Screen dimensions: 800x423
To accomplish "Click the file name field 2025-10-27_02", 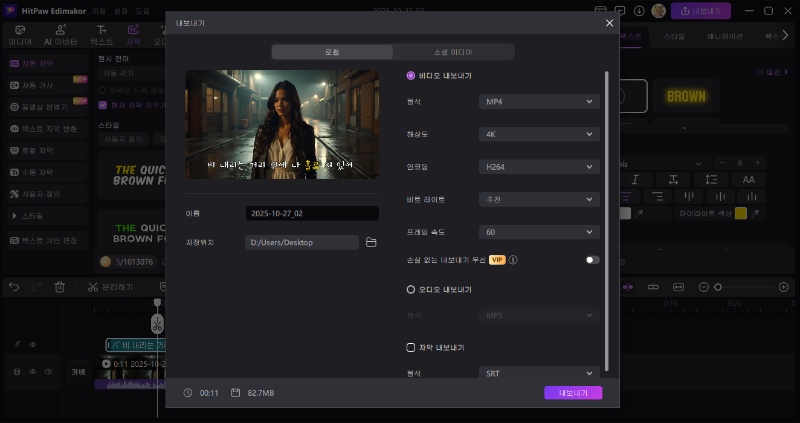I will 312,213.
